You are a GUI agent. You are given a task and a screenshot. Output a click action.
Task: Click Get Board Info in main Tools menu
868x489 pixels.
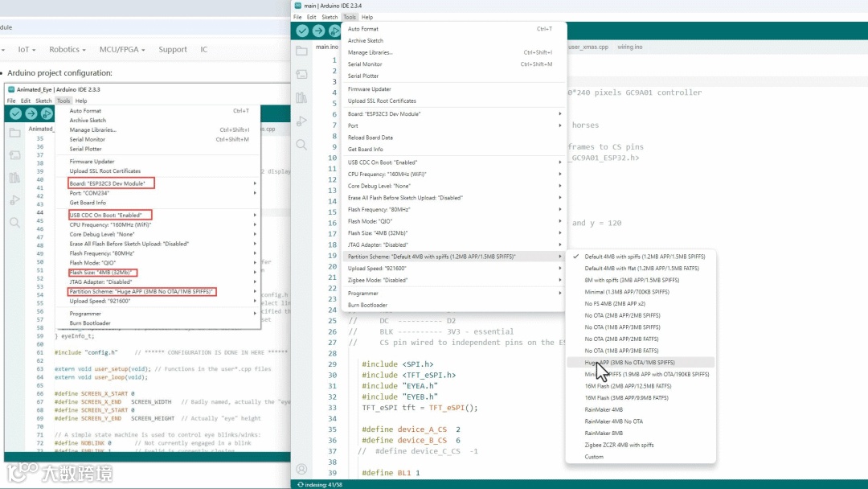pyautogui.click(x=454, y=150)
